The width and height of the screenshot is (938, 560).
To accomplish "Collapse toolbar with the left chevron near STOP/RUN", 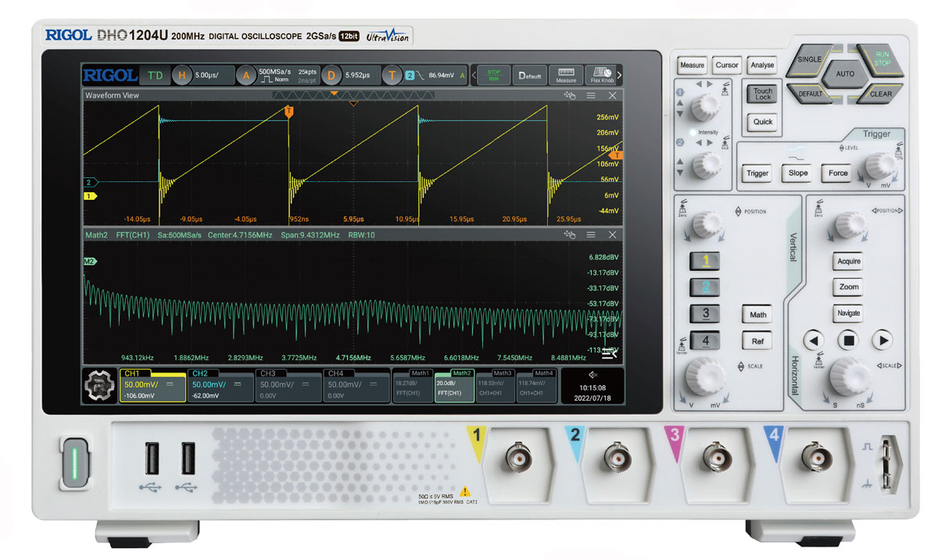I will click(x=473, y=75).
